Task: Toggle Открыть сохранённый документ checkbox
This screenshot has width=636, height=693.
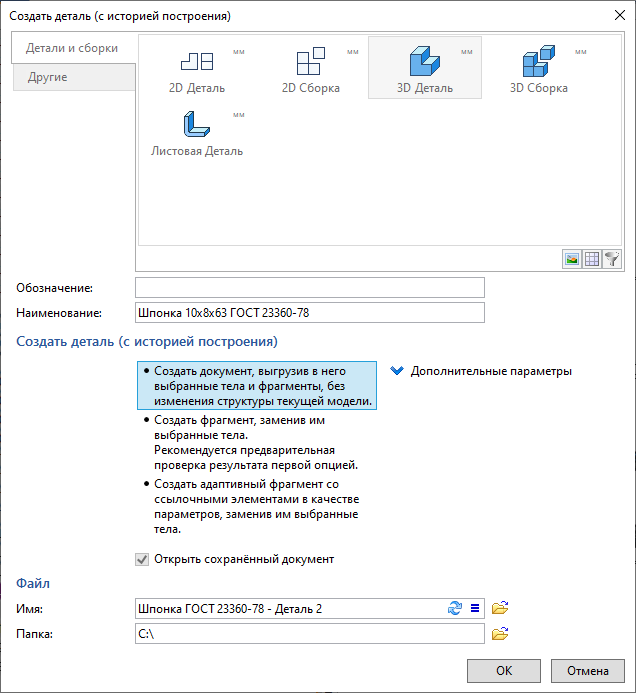Action: point(142,559)
